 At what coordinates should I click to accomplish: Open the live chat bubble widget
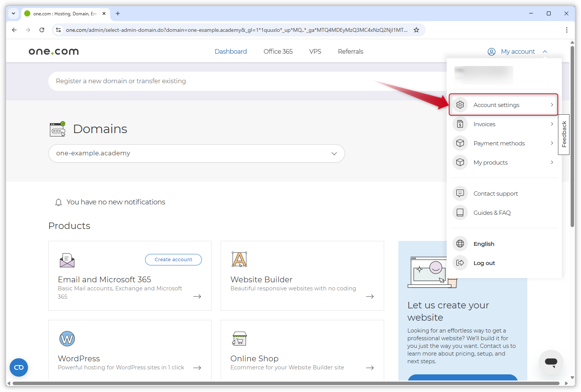(x=551, y=362)
